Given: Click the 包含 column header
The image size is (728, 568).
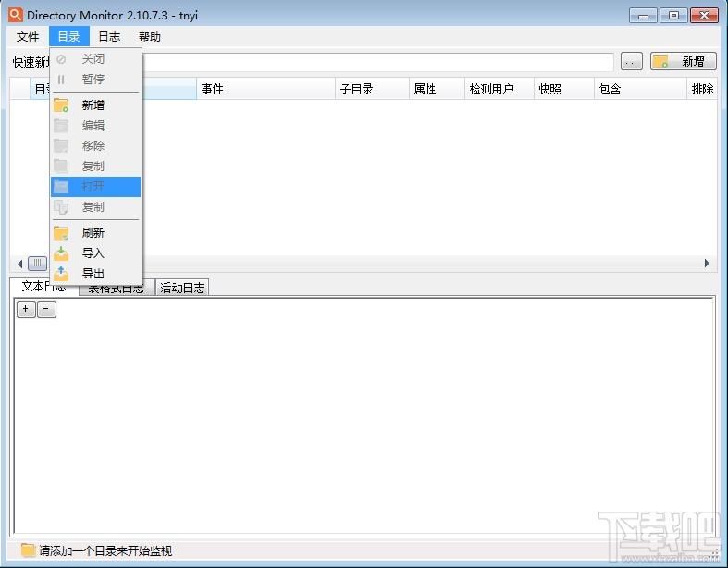Looking at the screenshot, I should (640, 89).
